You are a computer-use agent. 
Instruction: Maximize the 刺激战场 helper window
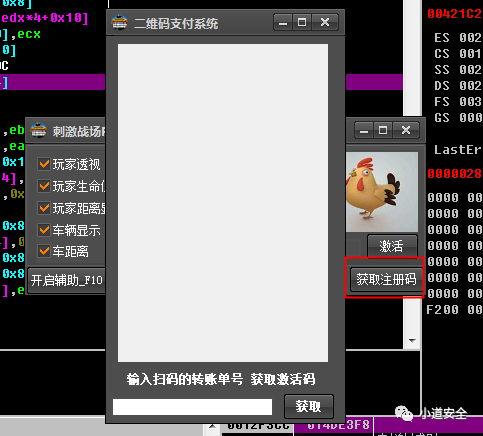point(383,130)
